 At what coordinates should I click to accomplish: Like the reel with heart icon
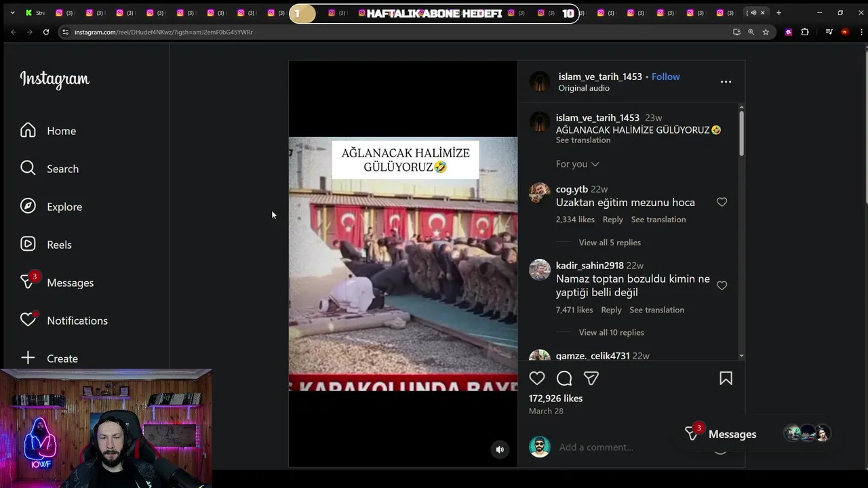click(537, 378)
